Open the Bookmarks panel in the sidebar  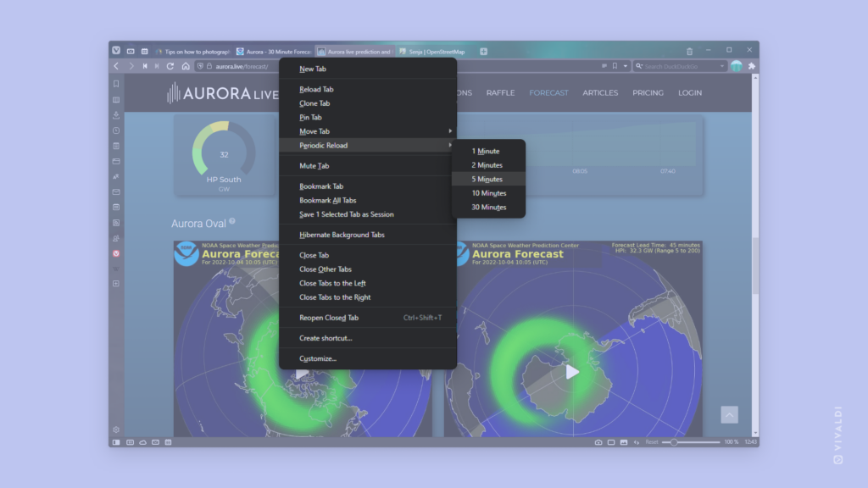tap(116, 84)
